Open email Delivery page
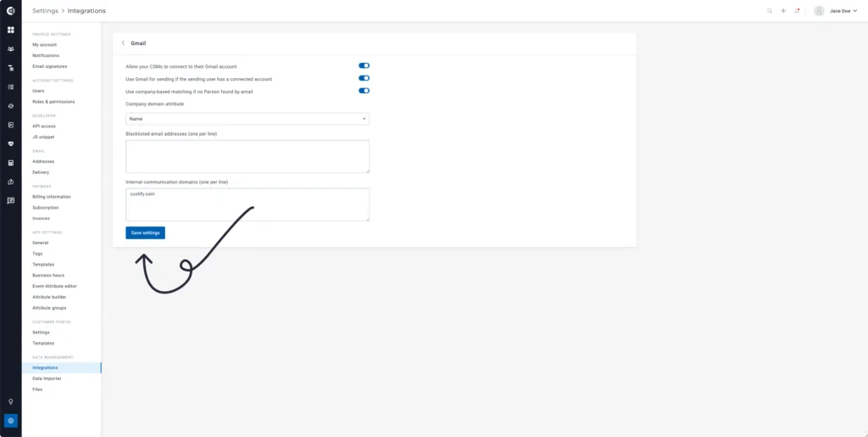The width and height of the screenshot is (868, 437). point(41,172)
